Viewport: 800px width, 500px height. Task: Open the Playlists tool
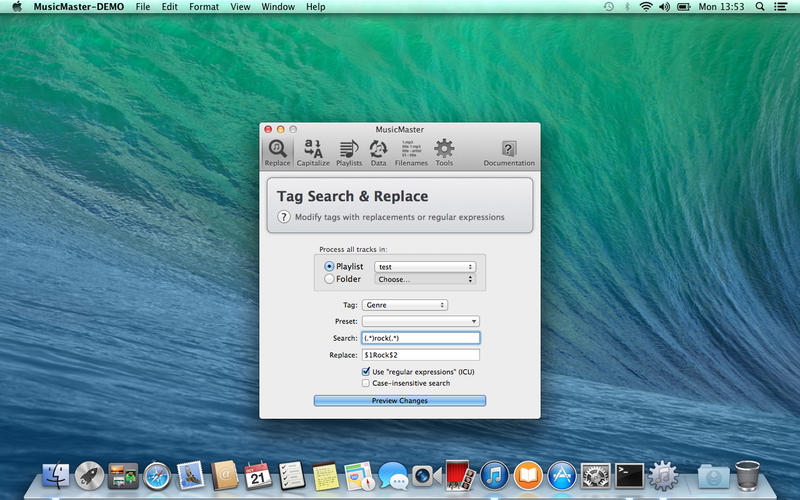point(349,153)
